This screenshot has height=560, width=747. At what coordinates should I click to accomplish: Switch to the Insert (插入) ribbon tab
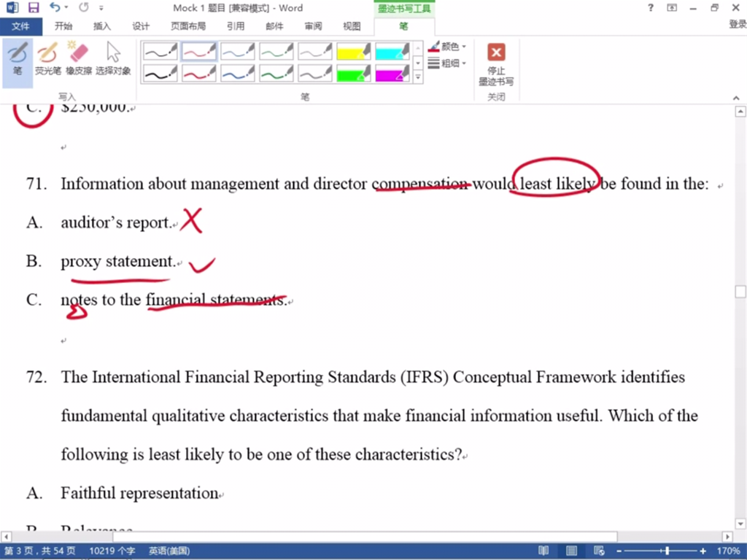(x=102, y=26)
